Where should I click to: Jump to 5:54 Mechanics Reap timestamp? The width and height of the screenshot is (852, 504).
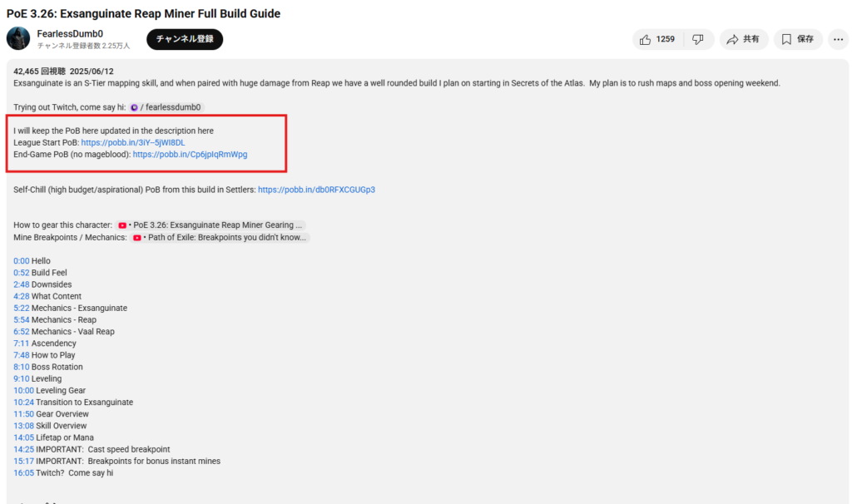tap(21, 320)
